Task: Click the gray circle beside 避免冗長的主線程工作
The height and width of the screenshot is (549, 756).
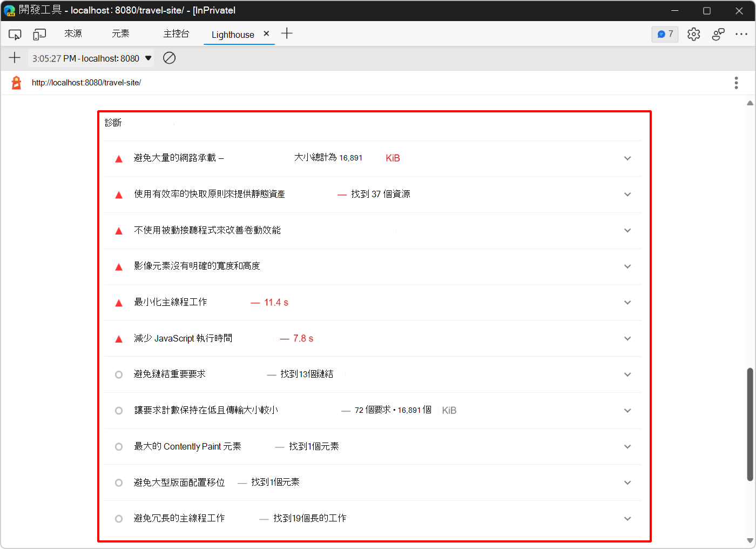Action: [119, 519]
